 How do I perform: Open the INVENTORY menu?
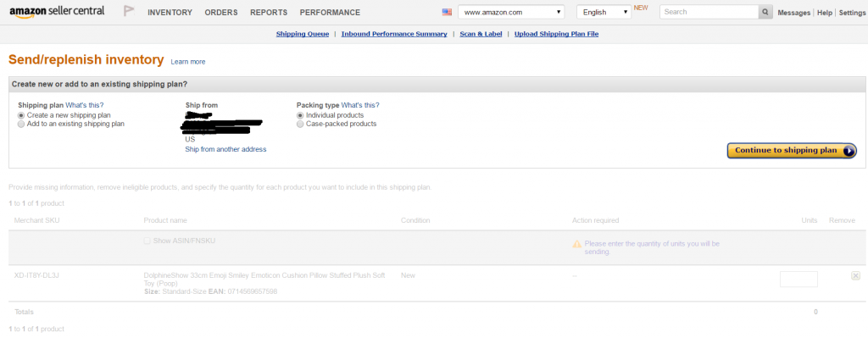170,12
